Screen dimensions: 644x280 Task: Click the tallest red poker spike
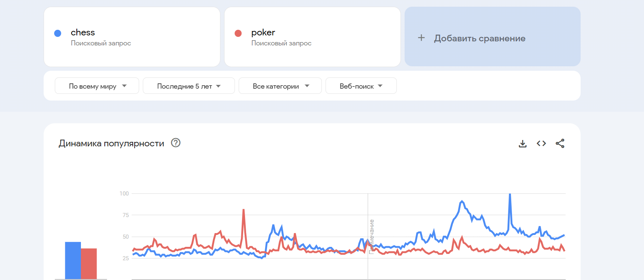(244, 210)
